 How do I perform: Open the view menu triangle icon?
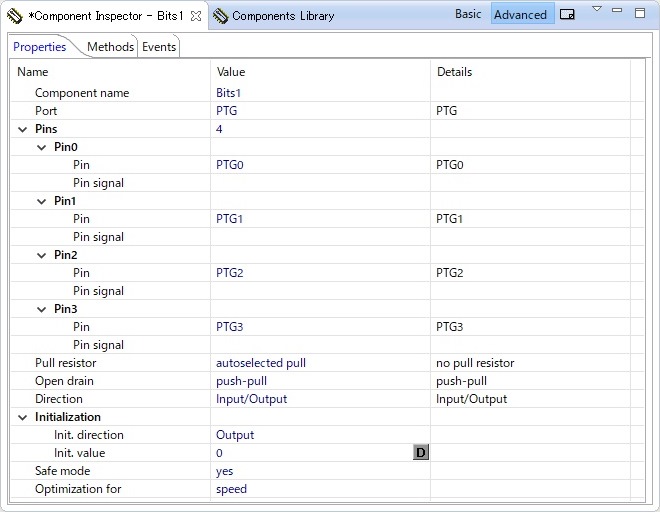click(597, 8)
